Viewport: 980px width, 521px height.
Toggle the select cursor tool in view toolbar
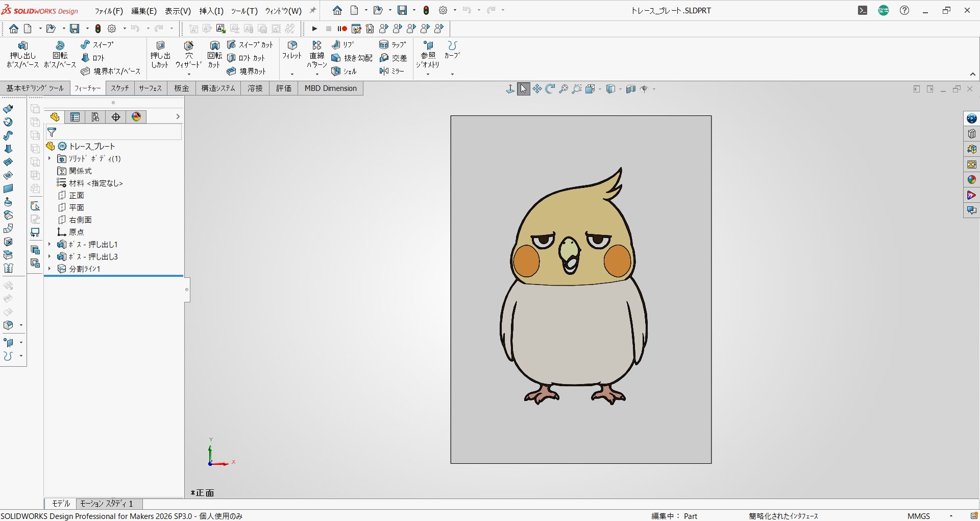pyautogui.click(x=524, y=89)
